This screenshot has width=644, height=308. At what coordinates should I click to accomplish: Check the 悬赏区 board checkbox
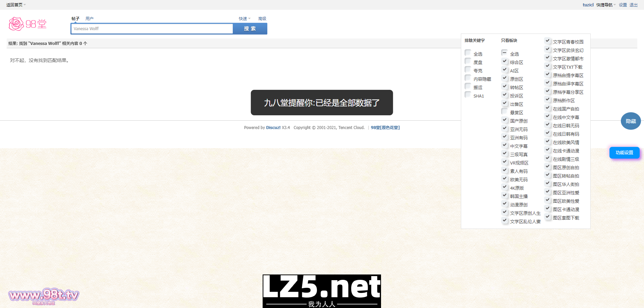click(504, 112)
